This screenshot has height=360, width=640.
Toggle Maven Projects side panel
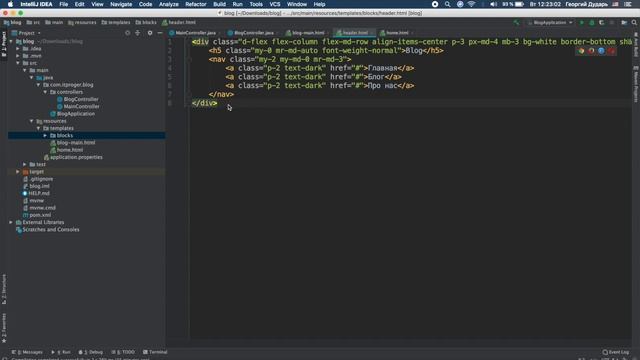click(x=636, y=84)
